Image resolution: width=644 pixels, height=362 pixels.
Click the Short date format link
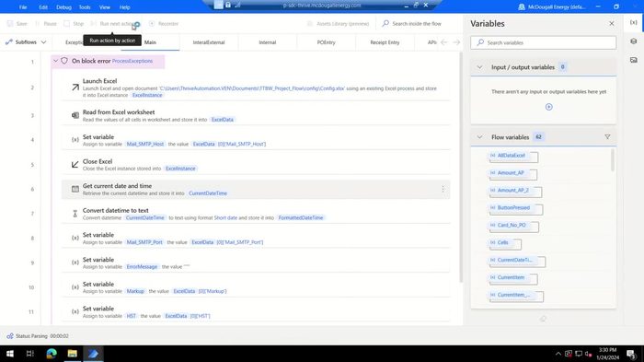pyautogui.click(x=225, y=217)
